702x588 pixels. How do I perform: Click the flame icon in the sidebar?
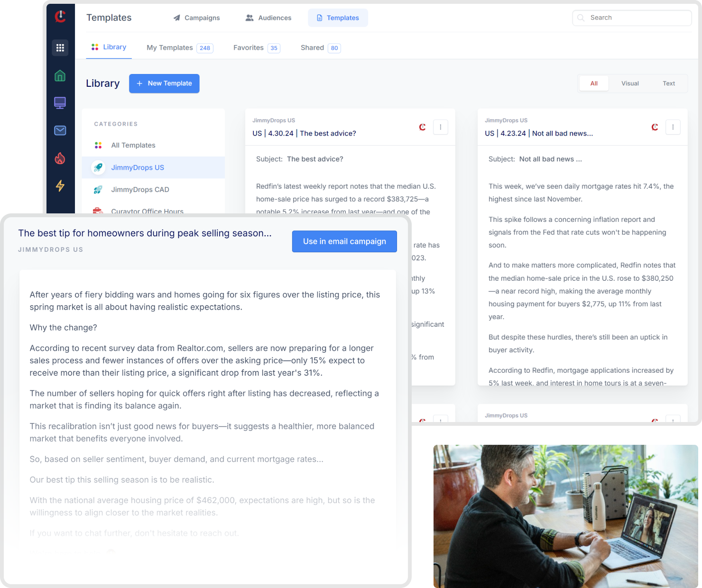60,158
